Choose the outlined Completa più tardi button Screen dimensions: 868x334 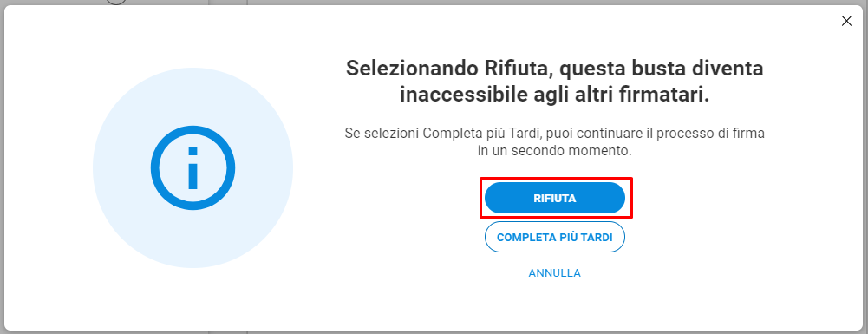(555, 237)
